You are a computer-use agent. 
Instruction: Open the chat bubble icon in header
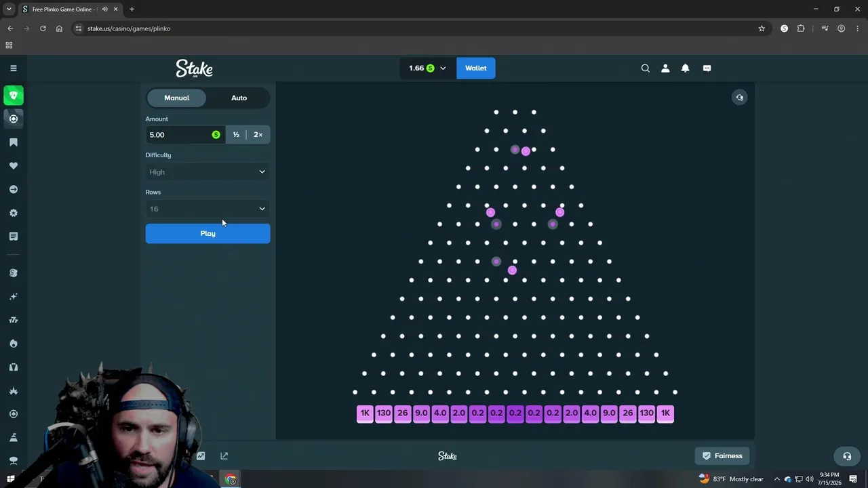[707, 68]
